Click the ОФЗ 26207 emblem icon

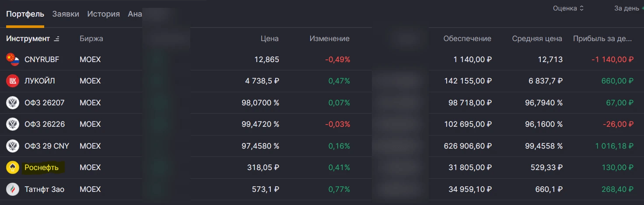tap(13, 103)
